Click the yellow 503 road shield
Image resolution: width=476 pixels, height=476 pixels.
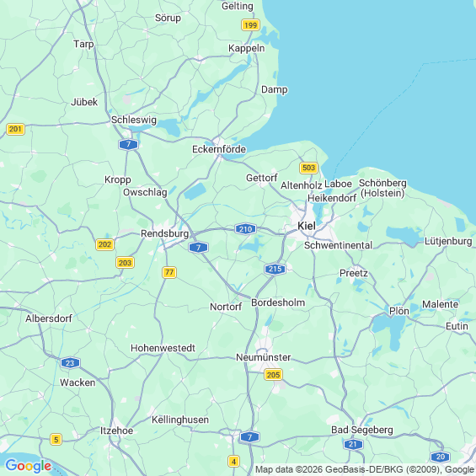click(308, 168)
